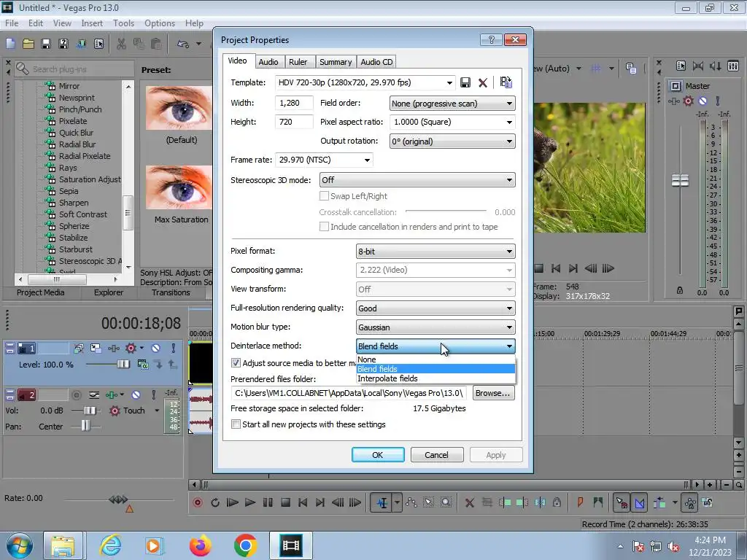Toggle Include cancellation in renders checkbox
747x560 pixels.
pos(324,227)
